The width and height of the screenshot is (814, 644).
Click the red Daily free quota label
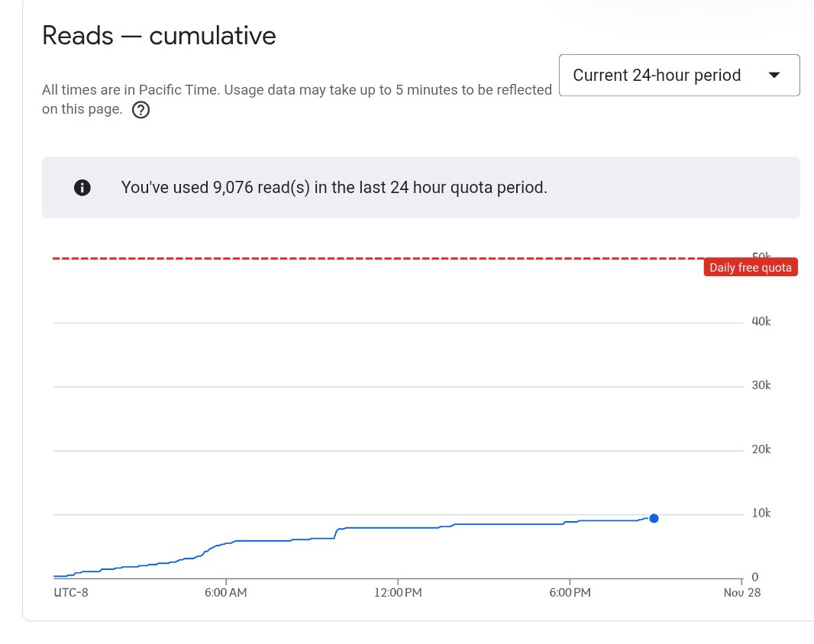click(751, 267)
